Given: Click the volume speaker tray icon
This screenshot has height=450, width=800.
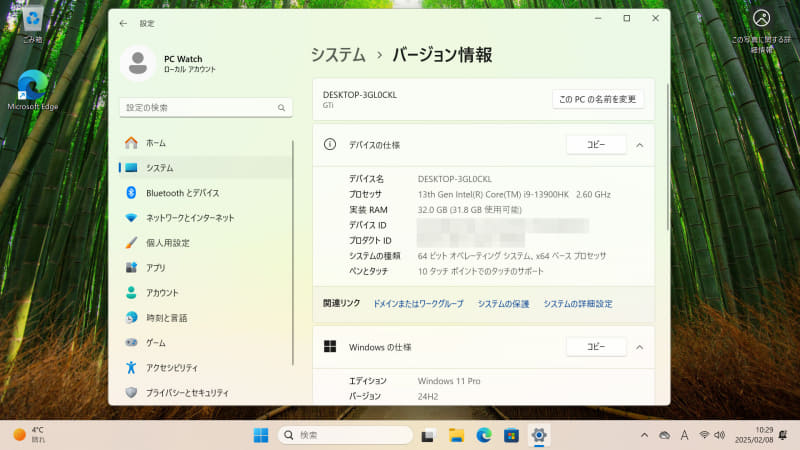Looking at the screenshot, I should (x=719, y=435).
